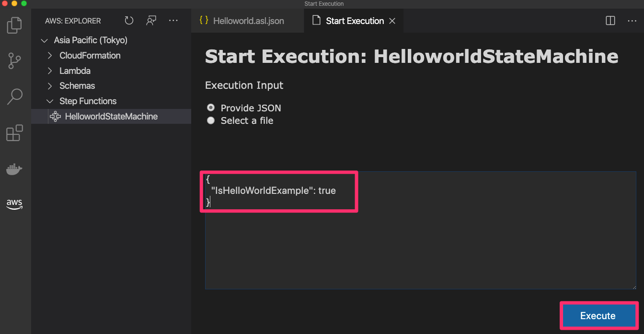Open the Explorer icon in the activity bar
The image size is (644, 334).
[x=14, y=25]
